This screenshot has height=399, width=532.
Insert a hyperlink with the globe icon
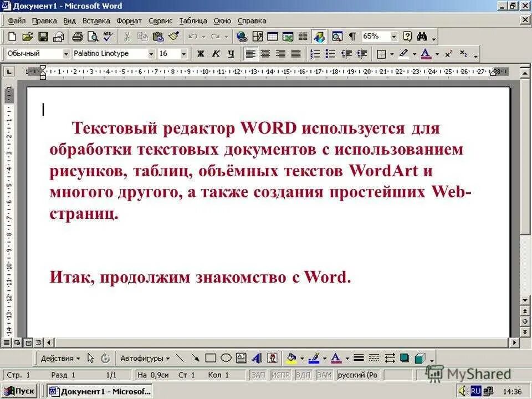point(242,37)
